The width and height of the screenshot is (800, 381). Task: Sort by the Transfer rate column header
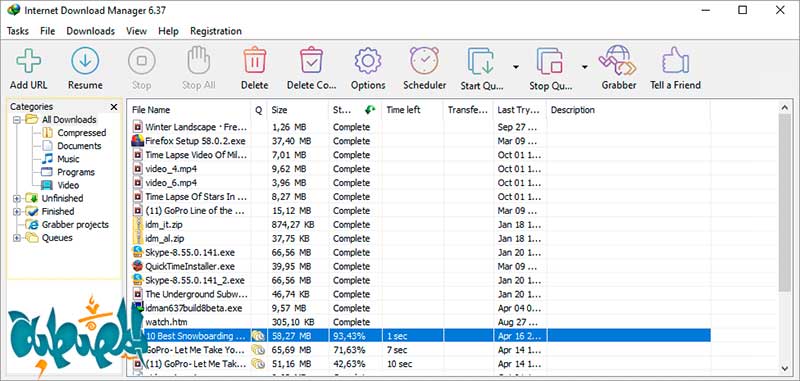click(x=468, y=110)
